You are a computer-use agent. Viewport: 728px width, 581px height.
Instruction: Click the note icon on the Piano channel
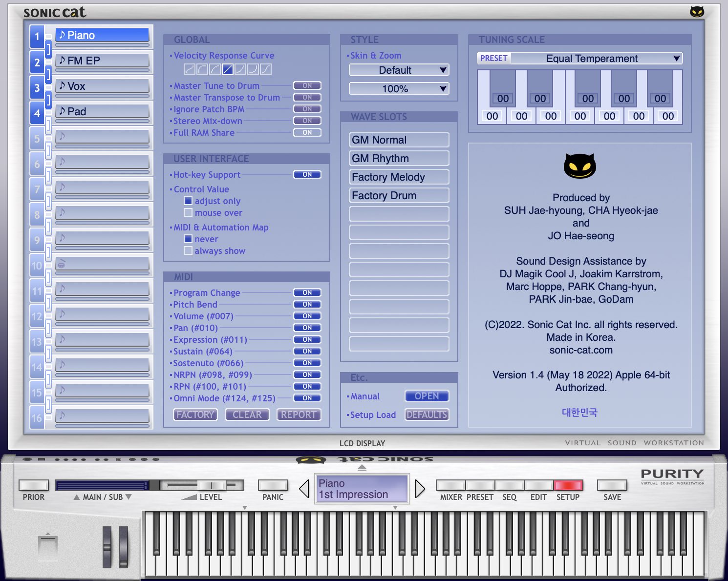point(63,35)
